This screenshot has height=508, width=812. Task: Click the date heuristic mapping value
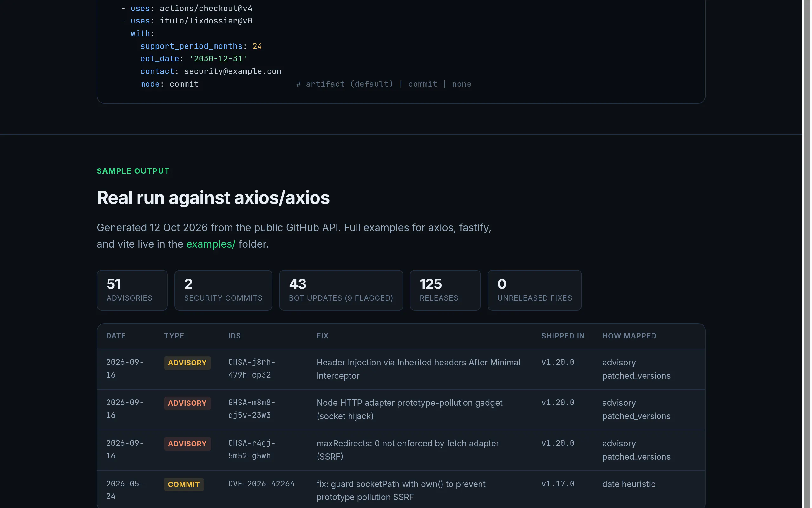pos(629,484)
